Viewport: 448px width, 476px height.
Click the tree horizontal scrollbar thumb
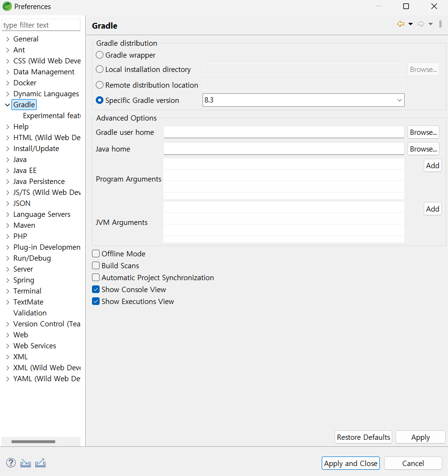(x=33, y=441)
